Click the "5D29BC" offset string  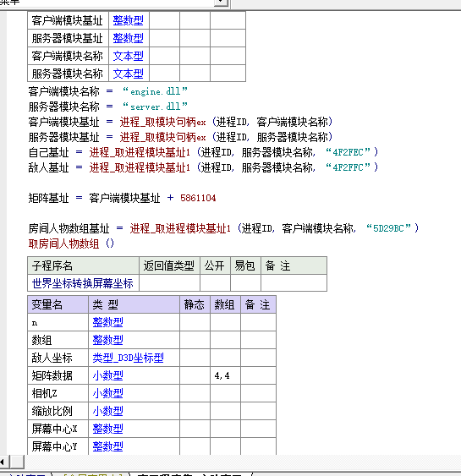pos(389,228)
